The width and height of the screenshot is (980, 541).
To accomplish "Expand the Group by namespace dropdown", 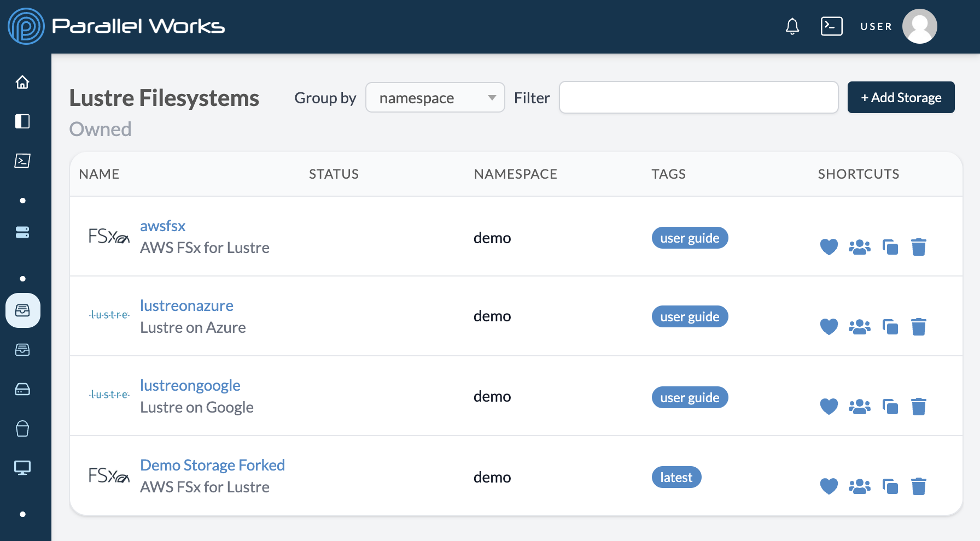I will tap(435, 97).
